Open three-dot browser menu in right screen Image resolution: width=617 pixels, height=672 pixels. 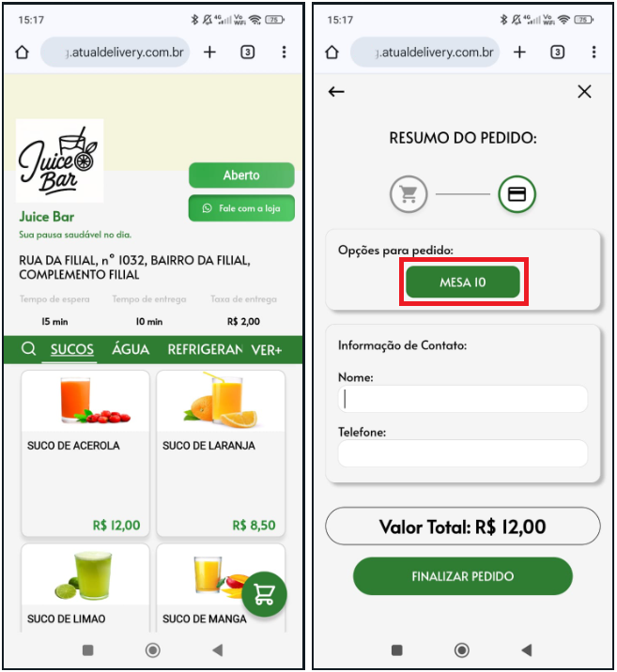(x=594, y=53)
